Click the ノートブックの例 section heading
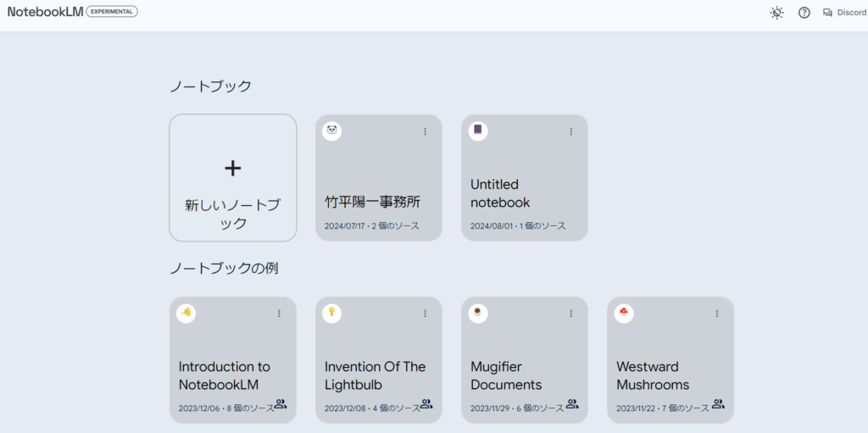This screenshot has width=868, height=433. pyautogui.click(x=224, y=269)
